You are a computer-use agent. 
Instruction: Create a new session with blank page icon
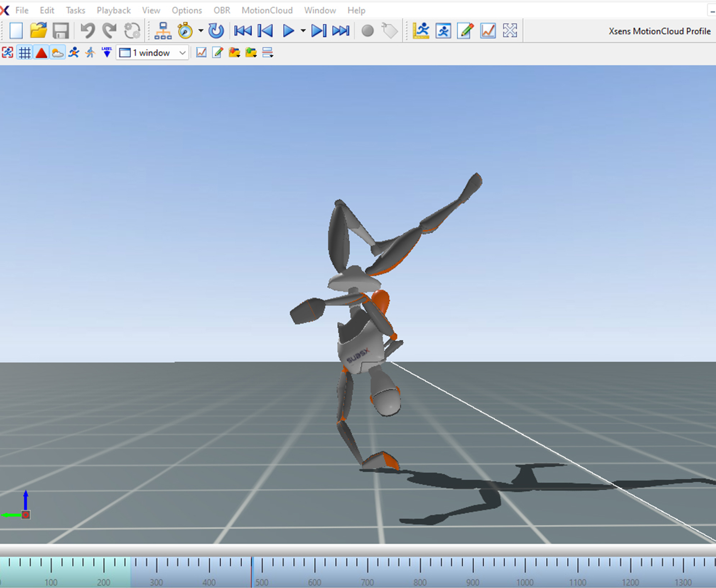(x=16, y=31)
